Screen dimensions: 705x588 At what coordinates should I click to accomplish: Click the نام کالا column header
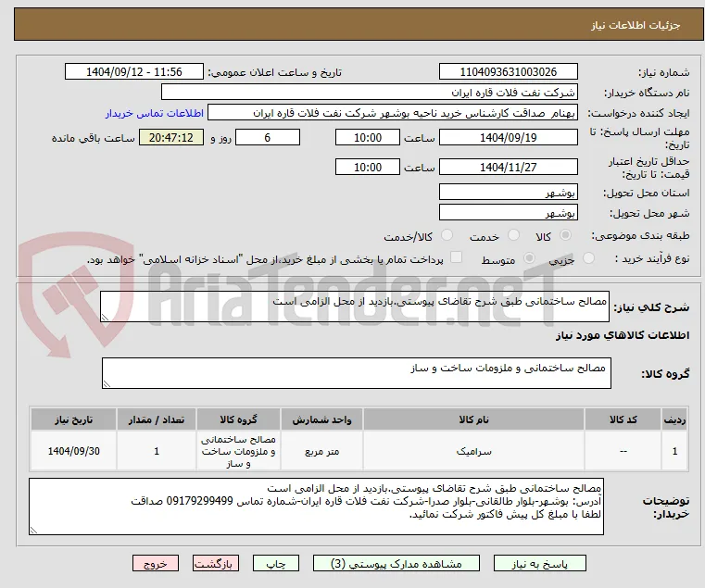click(x=474, y=419)
